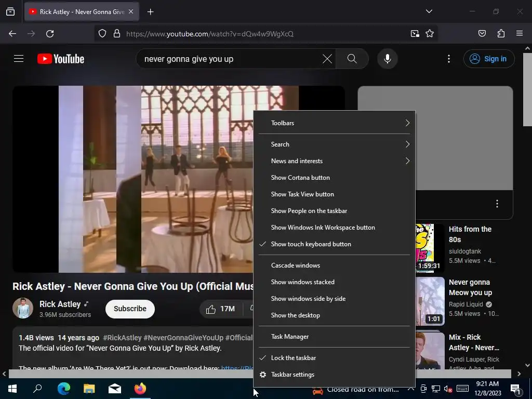Like the video with 17M thumbs up

click(x=220, y=309)
